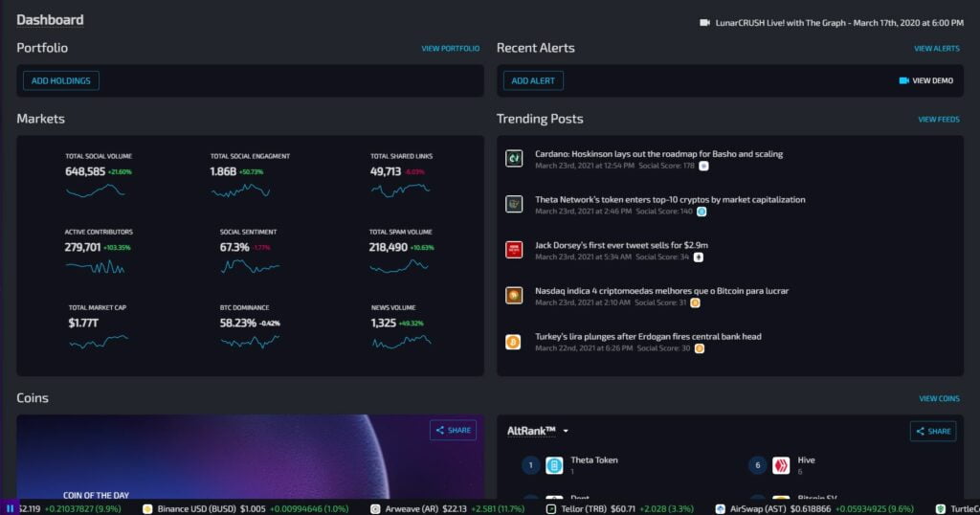Open View Alerts link

tap(936, 48)
